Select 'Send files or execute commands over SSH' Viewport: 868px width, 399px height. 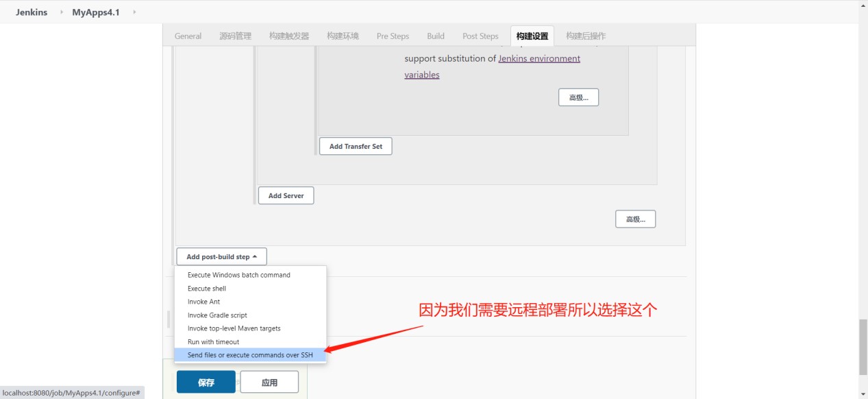pyautogui.click(x=251, y=354)
